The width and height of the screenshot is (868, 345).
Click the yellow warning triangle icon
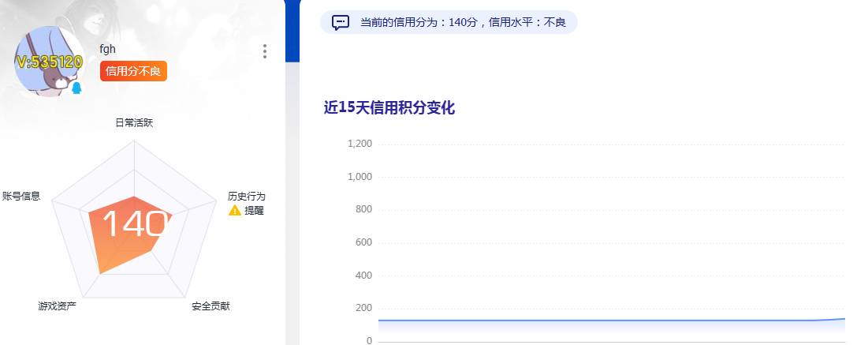click(x=235, y=210)
